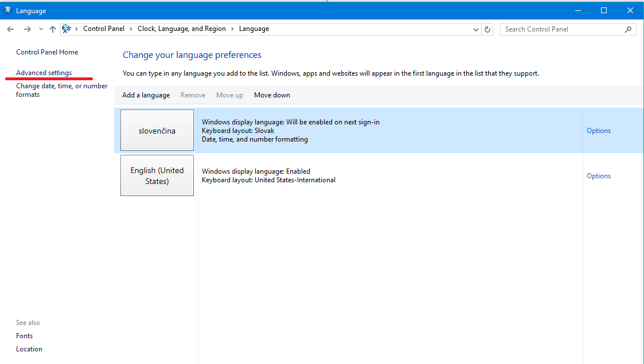Click the Language breadcrumb
The height and width of the screenshot is (364, 644).
click(254, 29)
